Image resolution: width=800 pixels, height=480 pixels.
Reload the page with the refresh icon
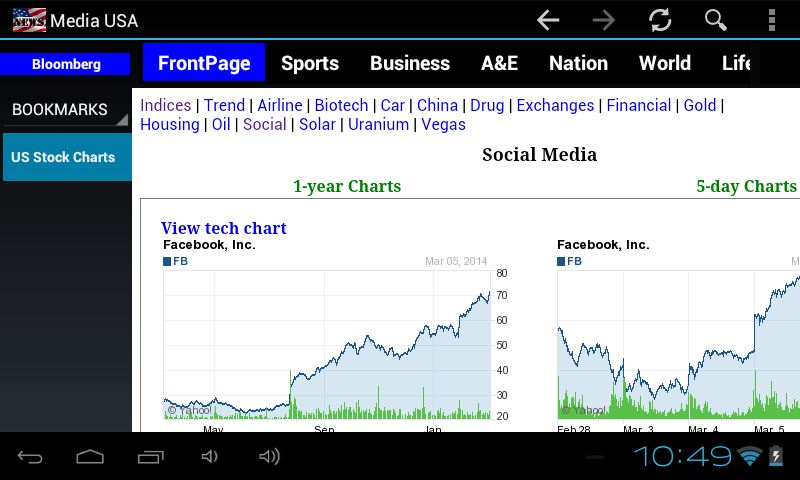pos(659,20)
